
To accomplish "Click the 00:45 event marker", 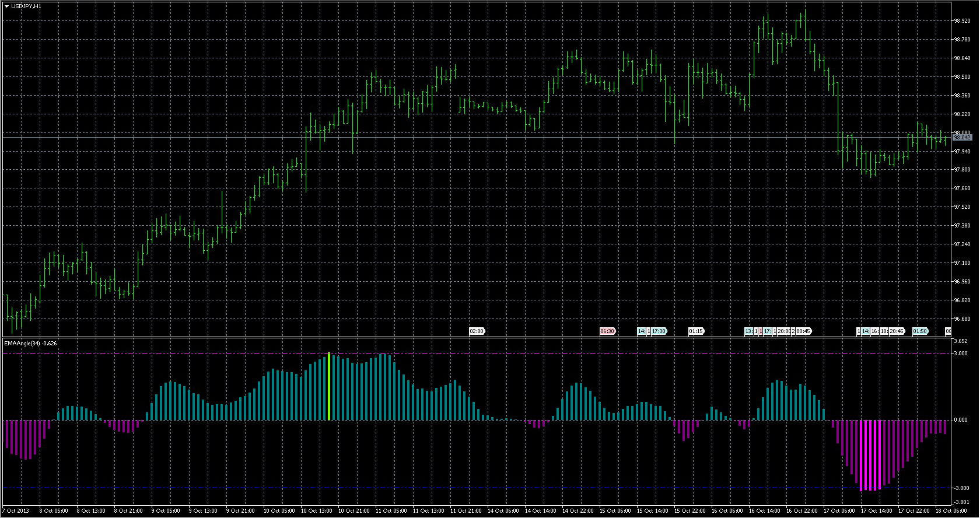I will click(803, 331).
